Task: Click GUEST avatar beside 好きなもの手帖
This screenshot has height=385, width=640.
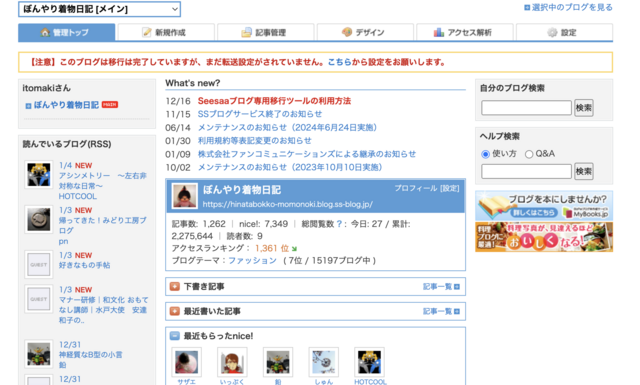Action: point(39,265)
